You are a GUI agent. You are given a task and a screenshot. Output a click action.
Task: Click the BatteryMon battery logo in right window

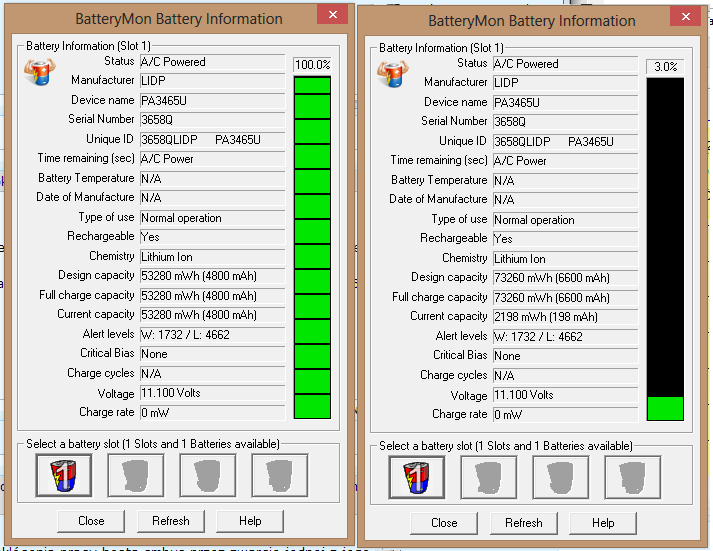click(x=392, y=73)
